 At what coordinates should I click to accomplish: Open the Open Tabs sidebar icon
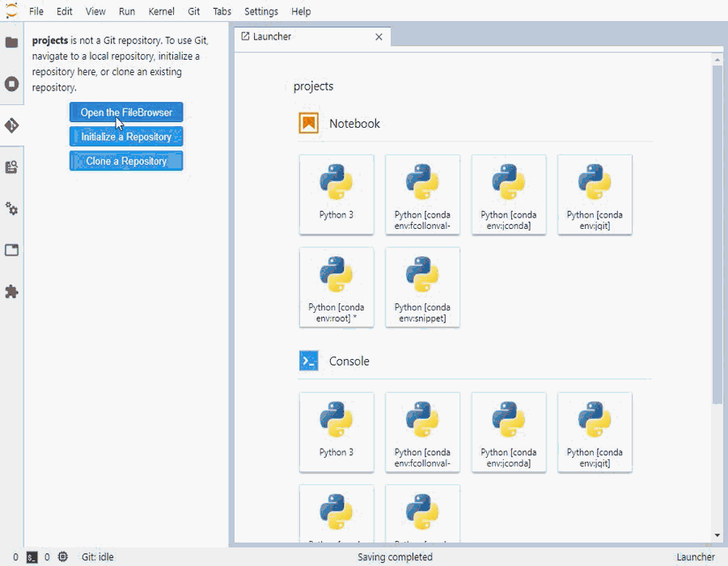[x=11, y=250]
